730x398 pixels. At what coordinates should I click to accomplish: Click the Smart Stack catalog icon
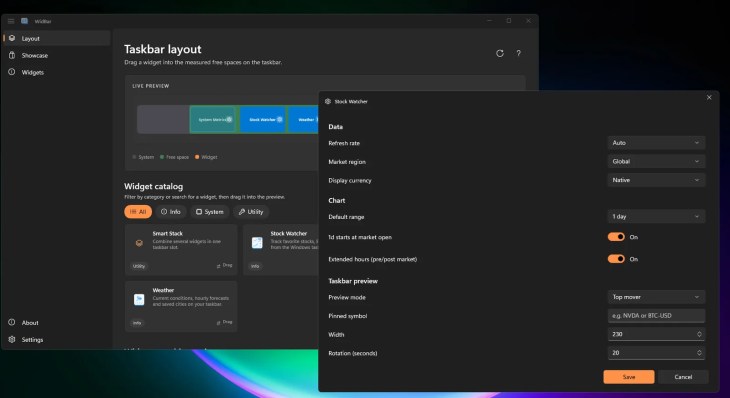139,243
